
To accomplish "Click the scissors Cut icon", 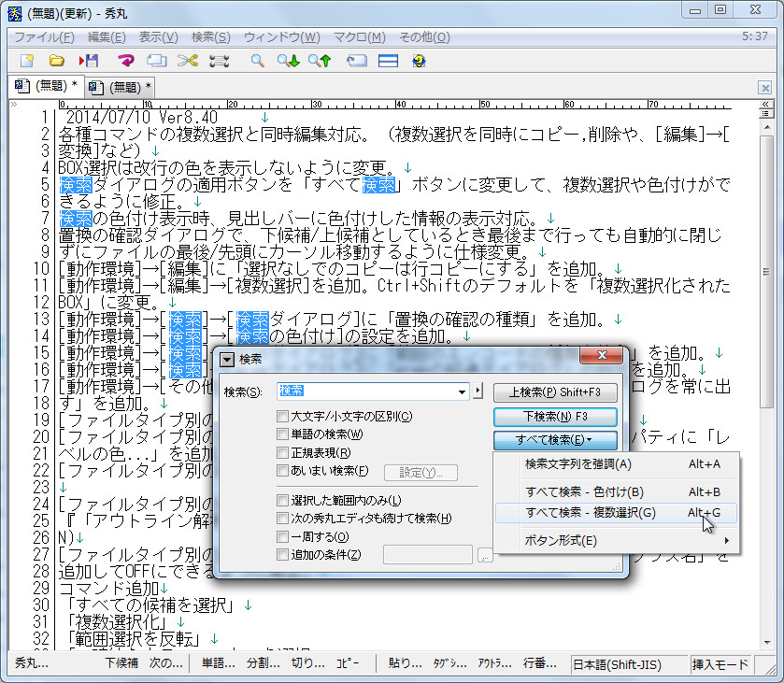I will pyautogui.click(x=188, y=61).
